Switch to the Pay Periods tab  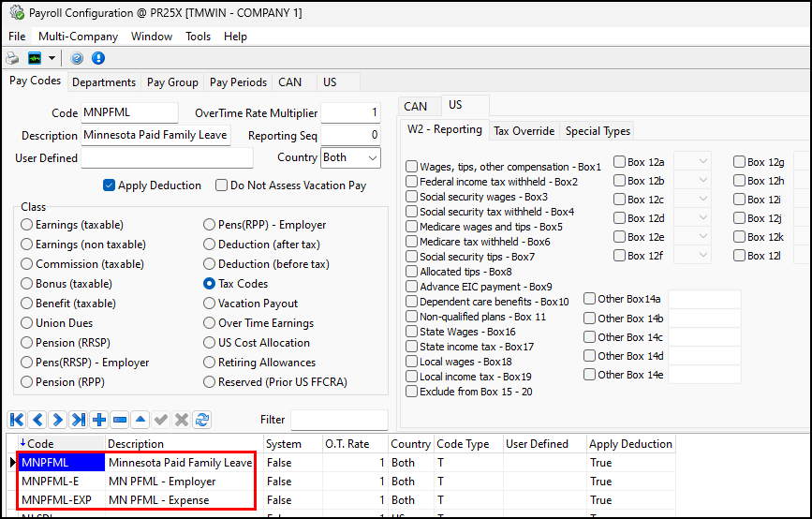pos(238,82)
